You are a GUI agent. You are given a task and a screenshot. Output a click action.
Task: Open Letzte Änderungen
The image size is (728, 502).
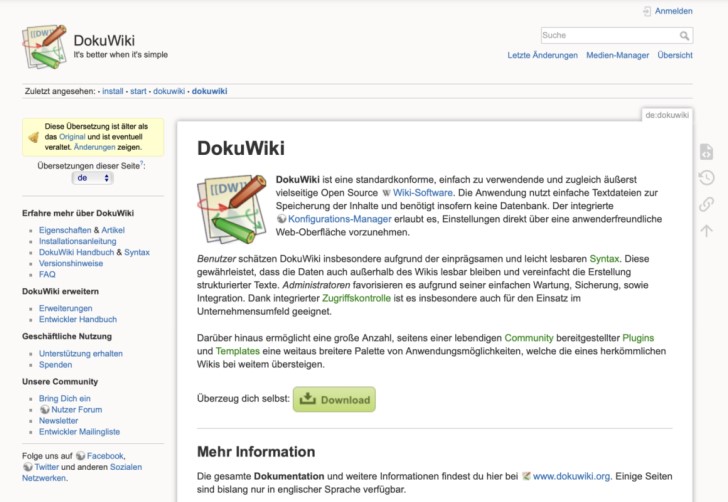click(542, 55)
